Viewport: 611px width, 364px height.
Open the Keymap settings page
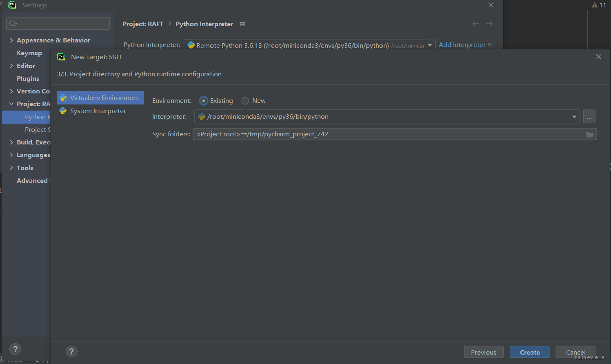[29, 53]
